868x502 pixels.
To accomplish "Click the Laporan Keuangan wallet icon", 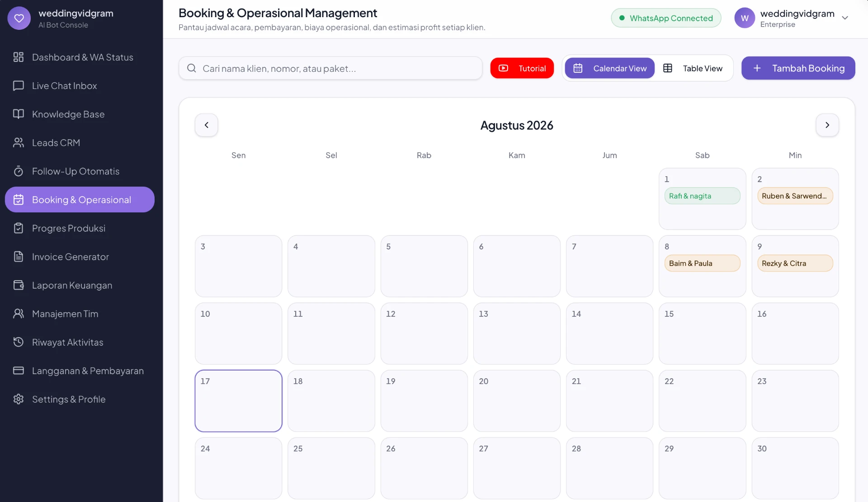I will tap(19, 285).
